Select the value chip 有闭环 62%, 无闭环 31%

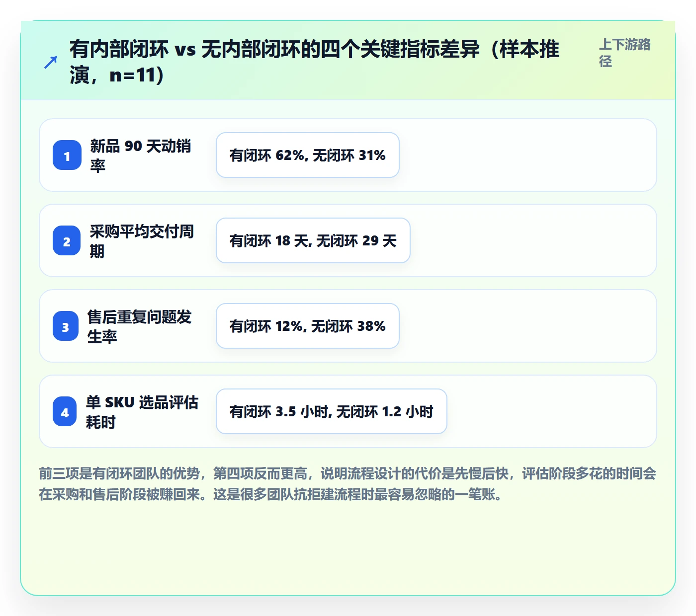(308, 155)
